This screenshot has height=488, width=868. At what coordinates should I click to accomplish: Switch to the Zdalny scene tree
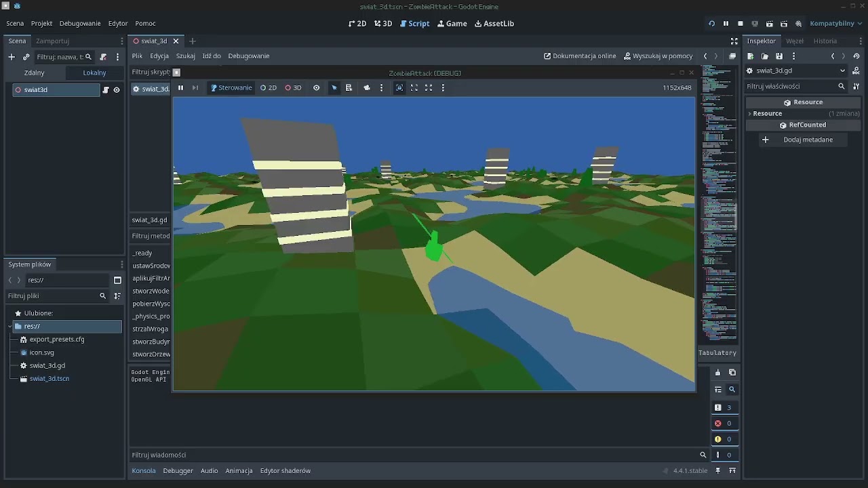tap(34, 73)
